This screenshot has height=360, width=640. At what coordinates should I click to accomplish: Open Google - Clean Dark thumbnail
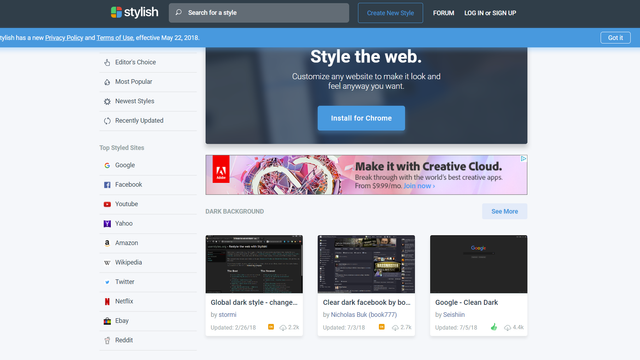click(x=478, y=264)
